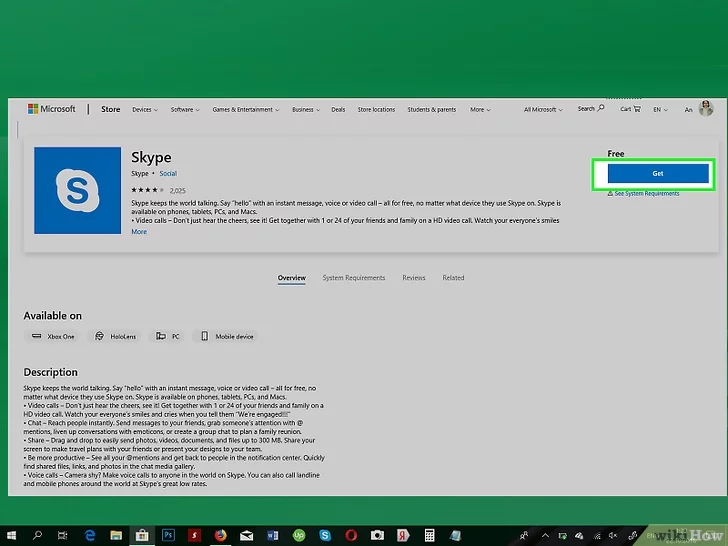This screenshot has height=546, width=728.
Task: Click the star rating of Skype
Action: coord(148,190)
